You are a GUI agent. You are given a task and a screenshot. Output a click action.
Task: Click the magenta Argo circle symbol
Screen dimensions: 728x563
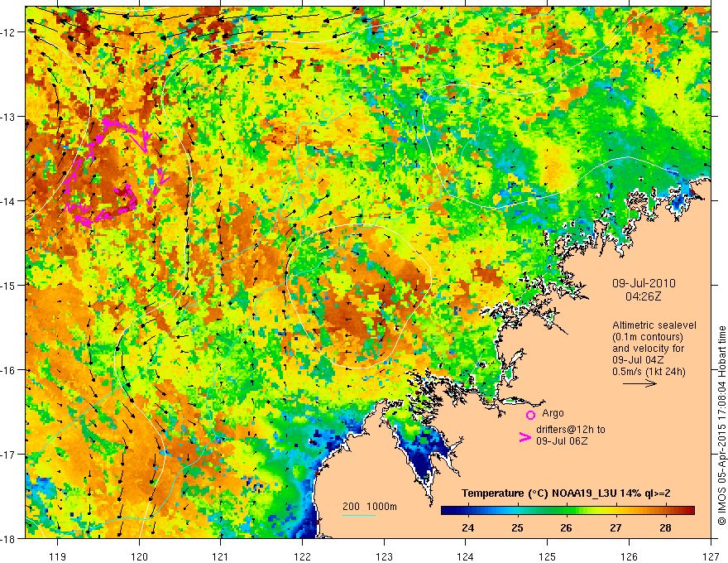(530, 415)
